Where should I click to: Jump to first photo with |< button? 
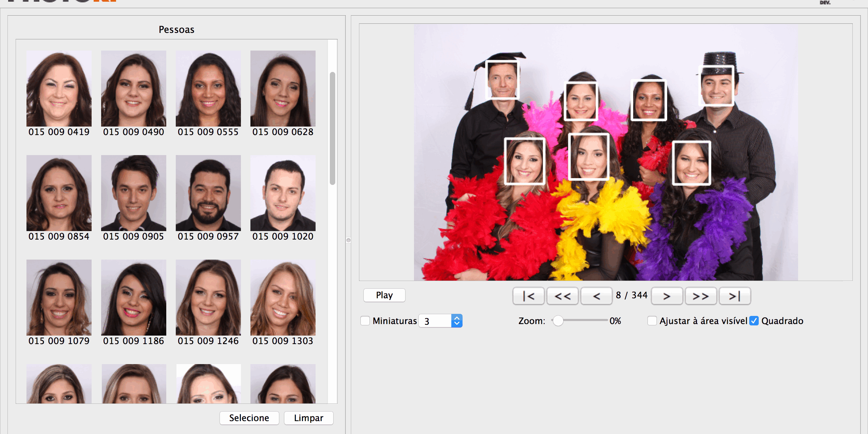[x=528, y=296]
